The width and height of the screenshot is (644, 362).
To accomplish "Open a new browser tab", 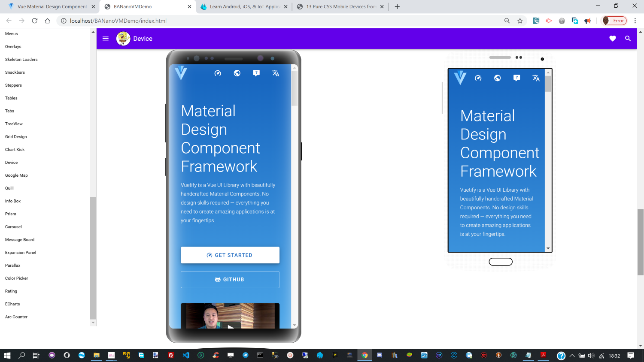I will point(397,6).
